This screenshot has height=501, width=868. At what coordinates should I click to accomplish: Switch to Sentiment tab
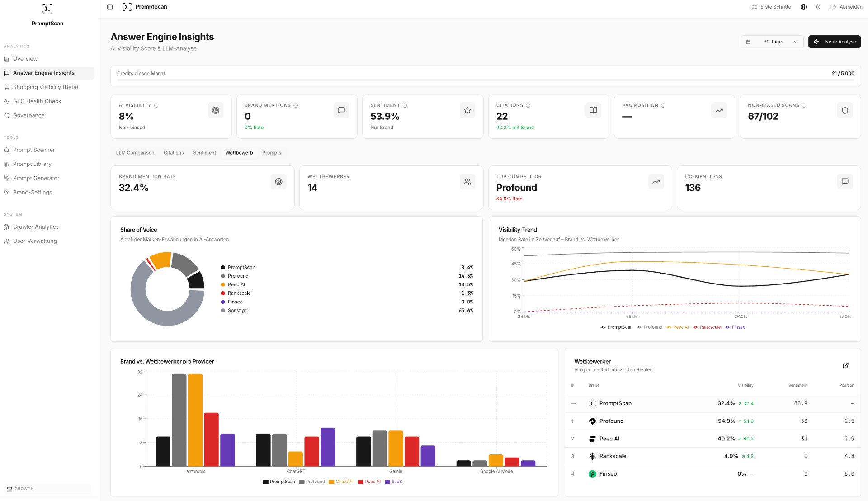[x=205, y=153]
